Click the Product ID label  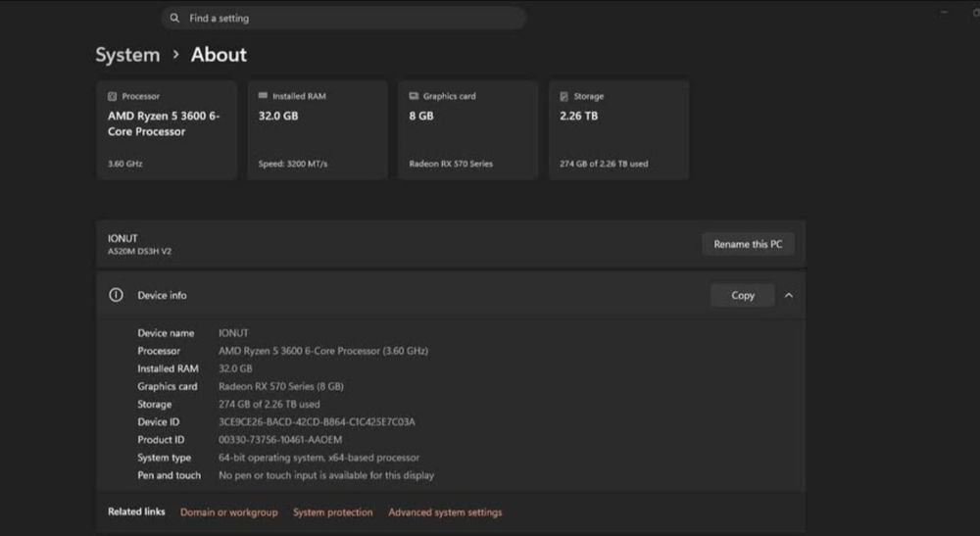161,440
